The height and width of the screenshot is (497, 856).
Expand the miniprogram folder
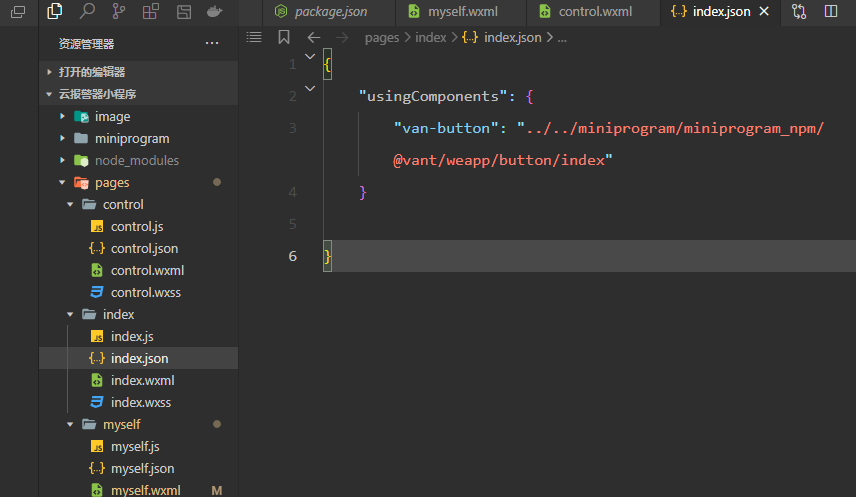point(131,139)
